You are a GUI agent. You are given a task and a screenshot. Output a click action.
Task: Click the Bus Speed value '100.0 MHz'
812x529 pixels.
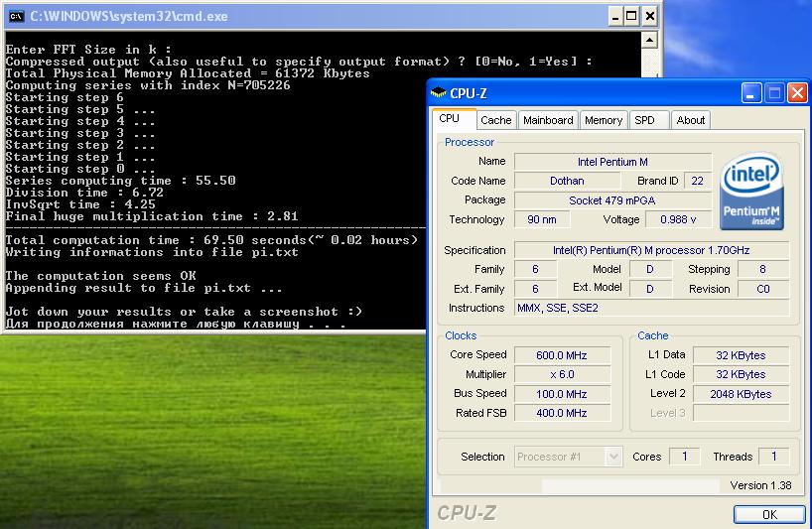coord(562,394)
